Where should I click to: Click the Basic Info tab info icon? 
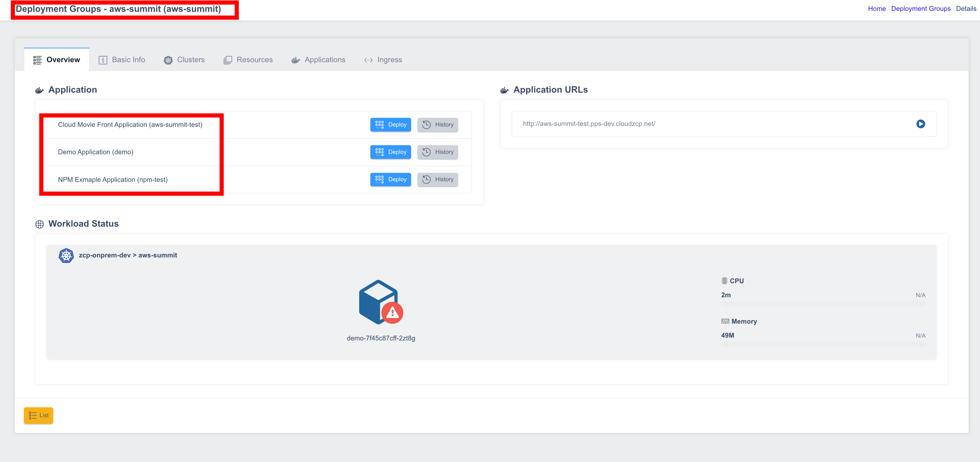pos(103,60)
